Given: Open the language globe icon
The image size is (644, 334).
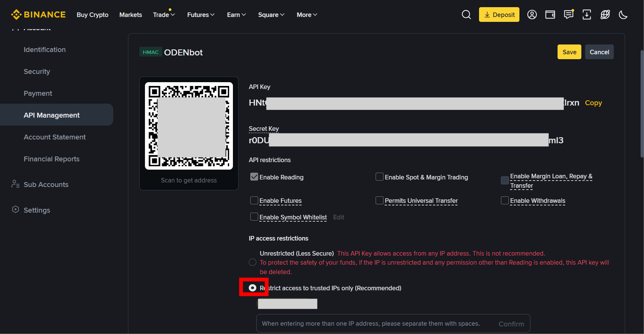Looking at the screenshot, I should 605,15.
